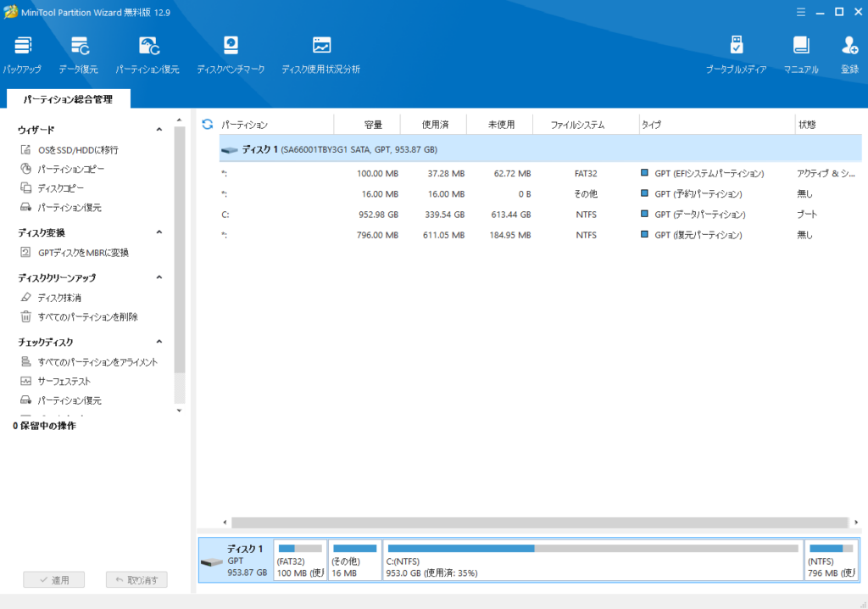Start ディスクベンチマーク tool
Viewport: 868px width, 609px height.
(231, 55)
